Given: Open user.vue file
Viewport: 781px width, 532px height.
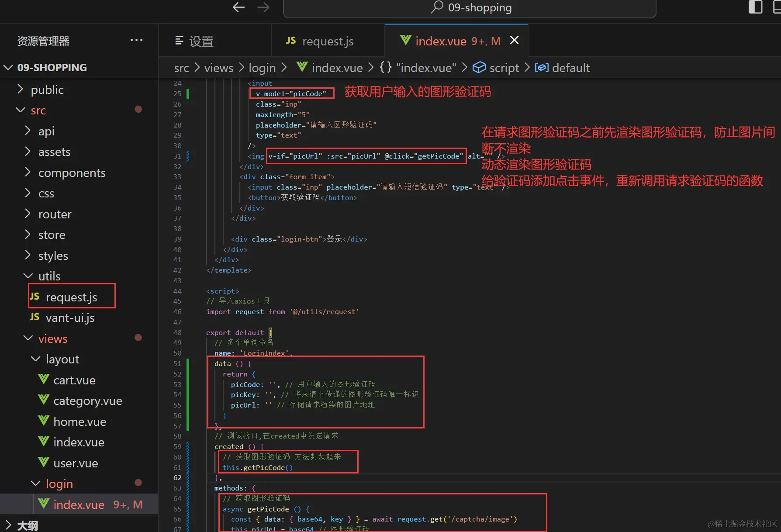Looking at the screenshot, I should pos(79,463).
